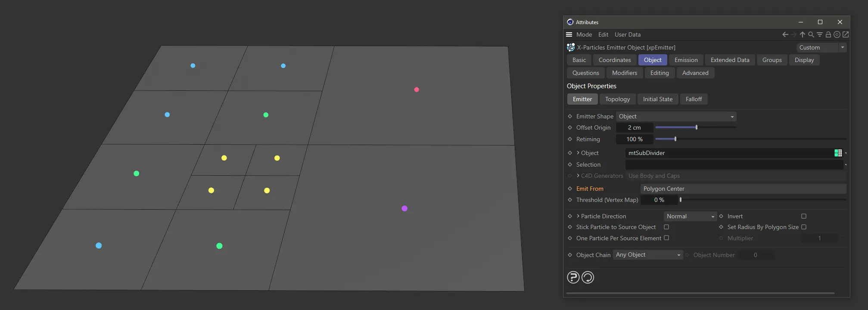Open the search magnifier in Attributes toolbar
The height and width of the screenshot is (310, 868).
pyautogui.click(x=811, y=34)
